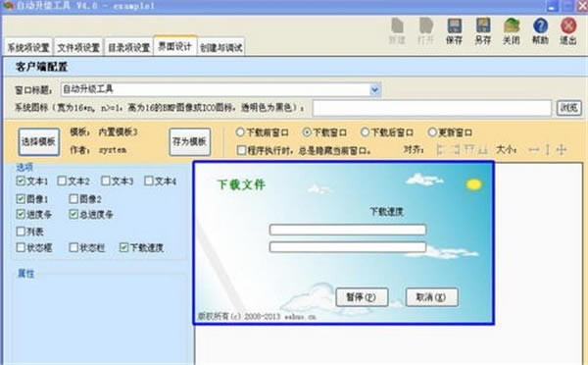Click the align-top icon in 对齐 group
Screen dimensions: 588x365
coord(469,150)
